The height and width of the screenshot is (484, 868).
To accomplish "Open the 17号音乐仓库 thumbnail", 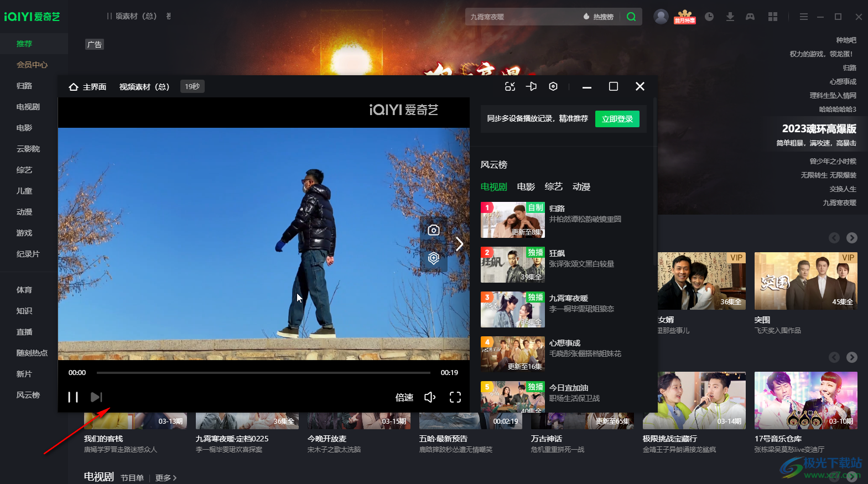I will tap(806, 400).
